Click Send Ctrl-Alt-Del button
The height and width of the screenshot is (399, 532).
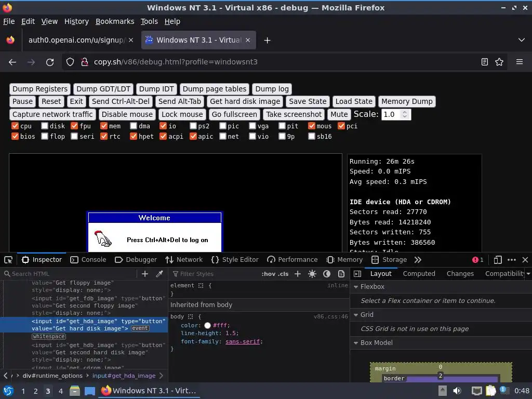click(121, 101)
